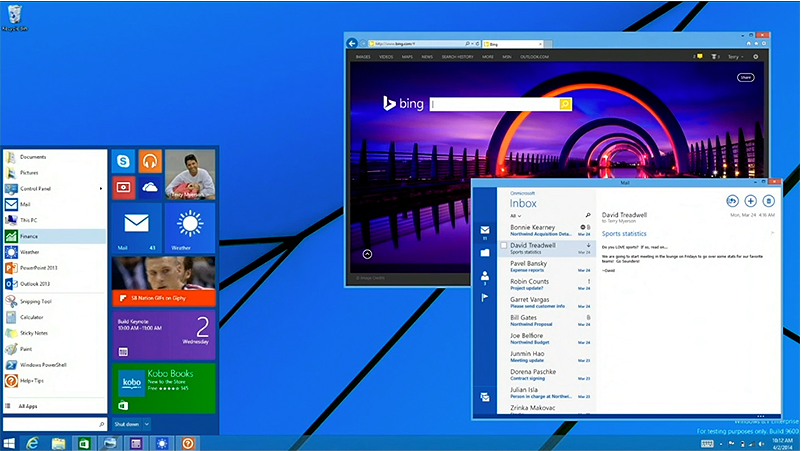Click the IMAGES tab on Bing
Image resolution: width=801 pixels, height=451 pixels.
363,57
